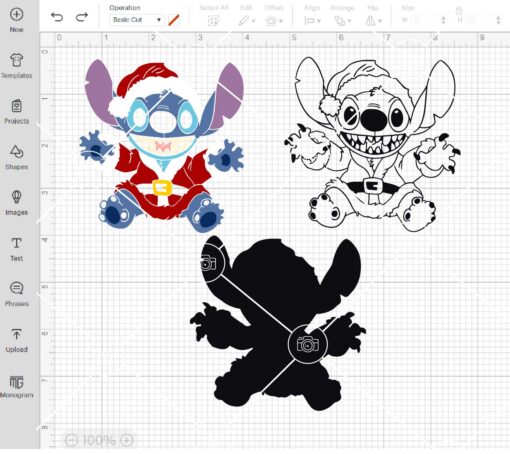The height and width of the screenshot is (454, 510).
Task: Select the colored Santa Stitch image
Action: (x=162, y=145)
